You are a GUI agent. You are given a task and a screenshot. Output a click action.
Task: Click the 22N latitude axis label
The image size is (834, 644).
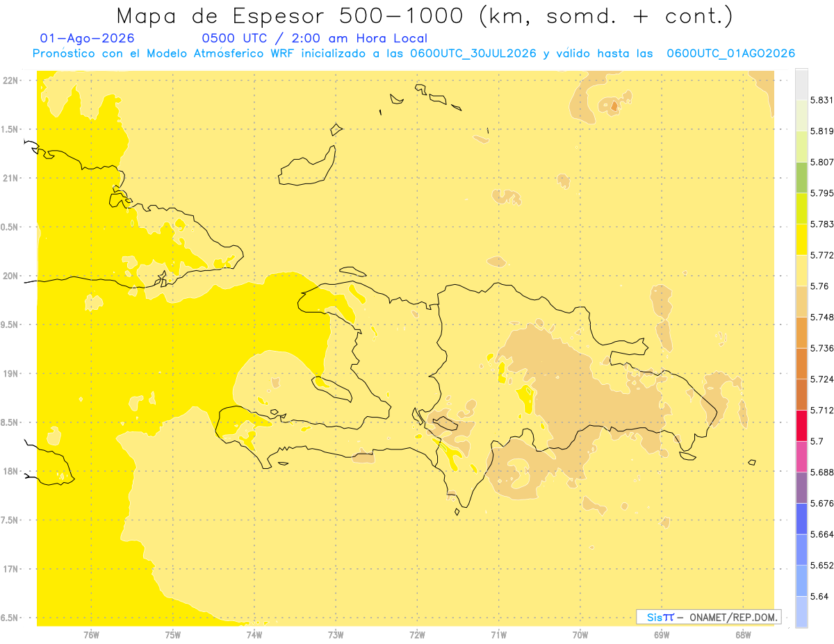[10, 81]
